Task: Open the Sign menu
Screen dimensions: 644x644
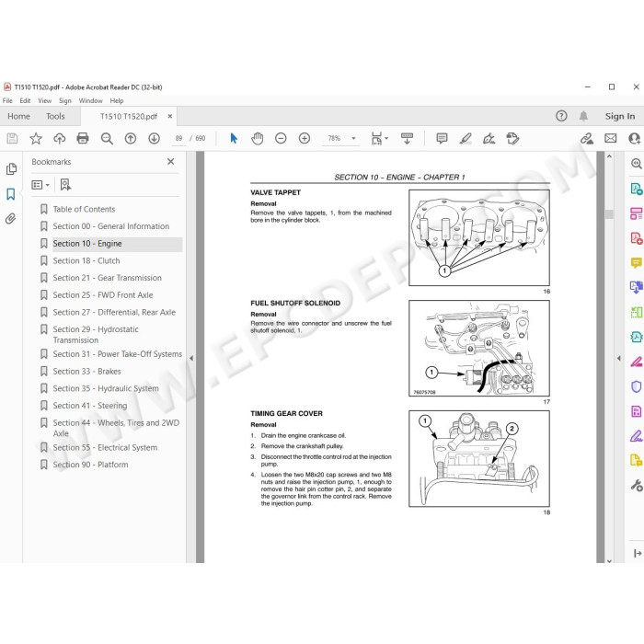Action: 65,100
